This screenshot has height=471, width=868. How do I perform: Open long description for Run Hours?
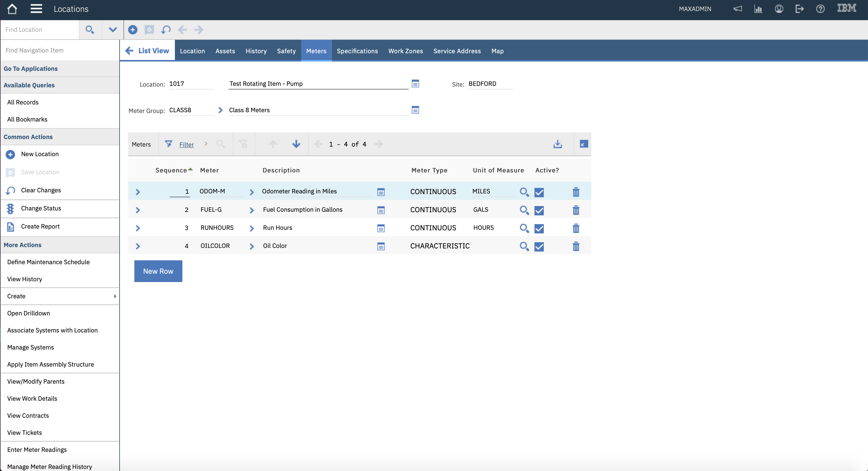pos(381,228)
